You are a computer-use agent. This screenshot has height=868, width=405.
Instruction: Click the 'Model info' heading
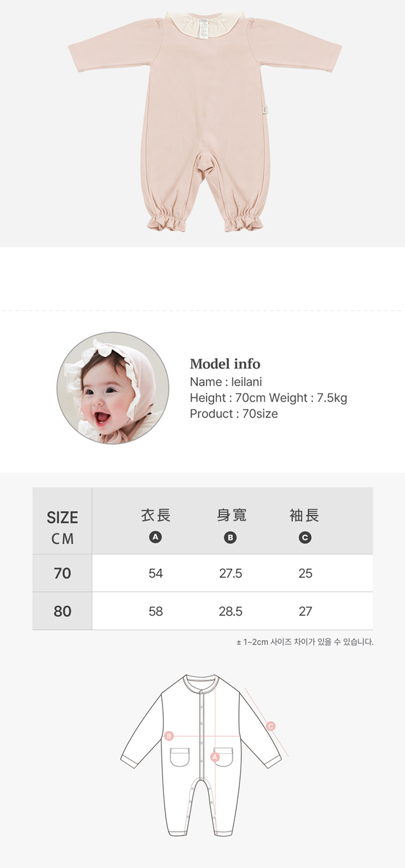click(x=225, y=364)
